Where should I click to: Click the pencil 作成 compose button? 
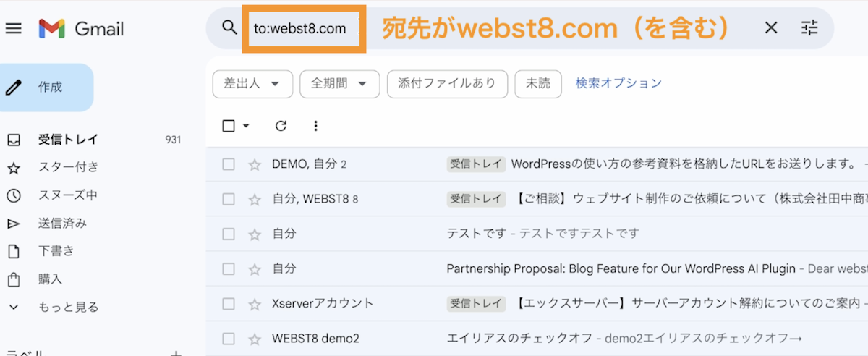(47, 88)
